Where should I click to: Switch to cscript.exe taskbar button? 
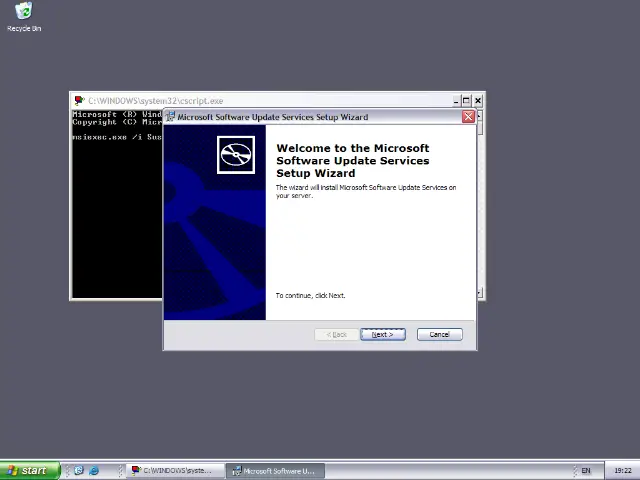click(175, 471)
